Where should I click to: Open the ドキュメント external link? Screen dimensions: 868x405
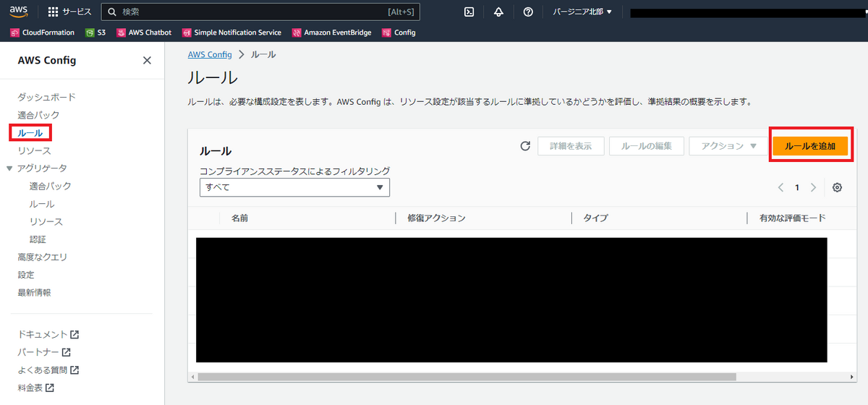pos(48,335)
